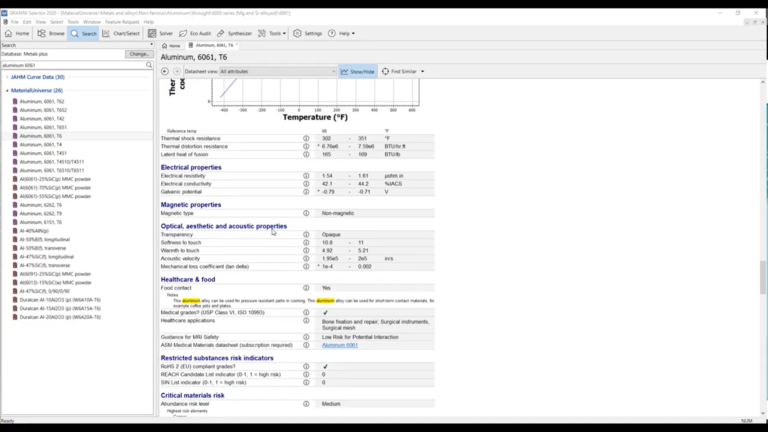
Task: Open the Edit menu
Action: coord(27,22)
